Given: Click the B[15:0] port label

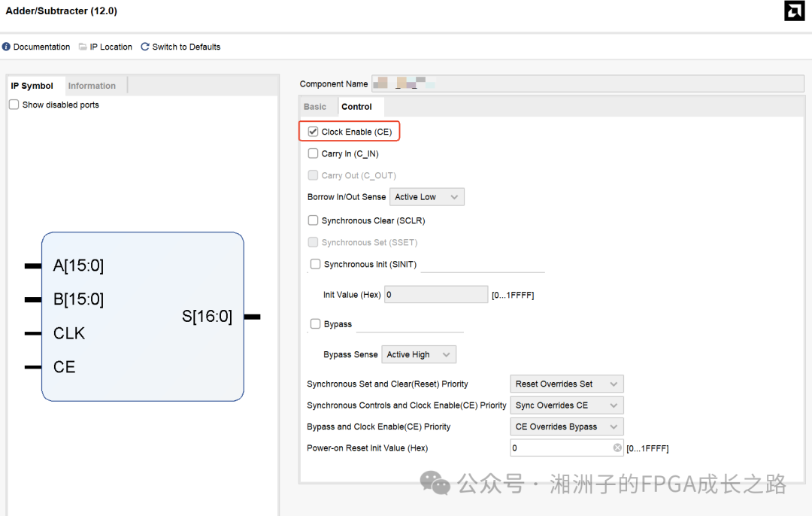Looking at the screenshot, I should click(x=79, y=299).
